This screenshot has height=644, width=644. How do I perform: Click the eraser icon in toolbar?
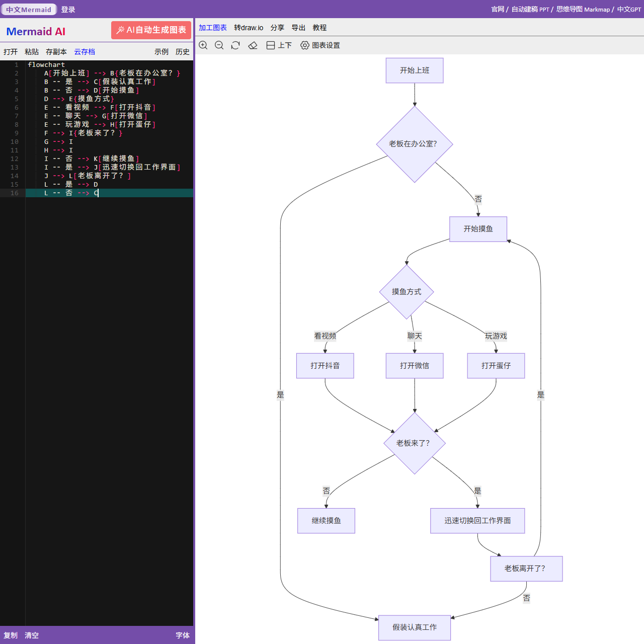253,45
